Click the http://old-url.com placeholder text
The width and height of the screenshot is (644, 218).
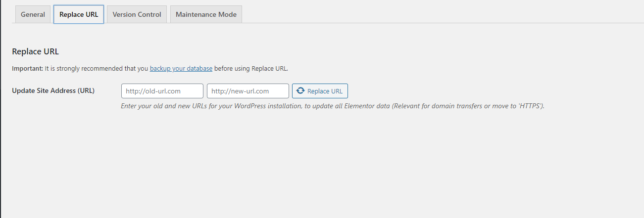[x=153, y=91]
